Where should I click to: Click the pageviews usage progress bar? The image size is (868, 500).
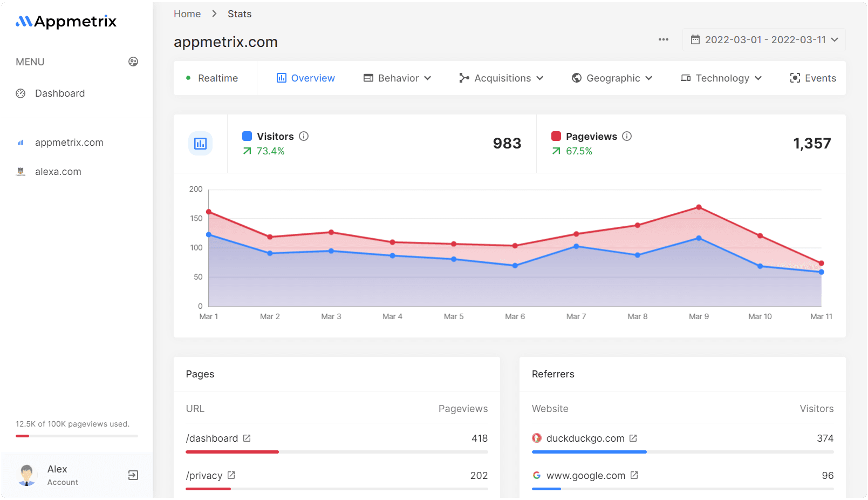click(x=76, y=436)
